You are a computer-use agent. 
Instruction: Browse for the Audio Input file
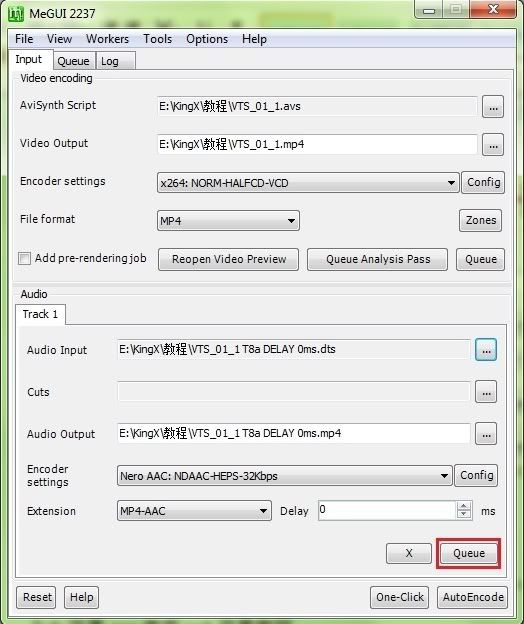(486, 350)
